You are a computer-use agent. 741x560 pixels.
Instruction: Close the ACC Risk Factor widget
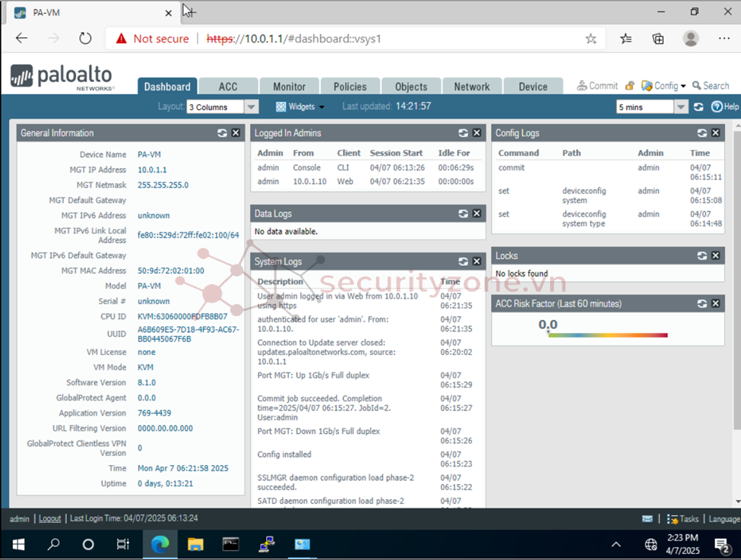pyautogui.click(x=716, y=303)
